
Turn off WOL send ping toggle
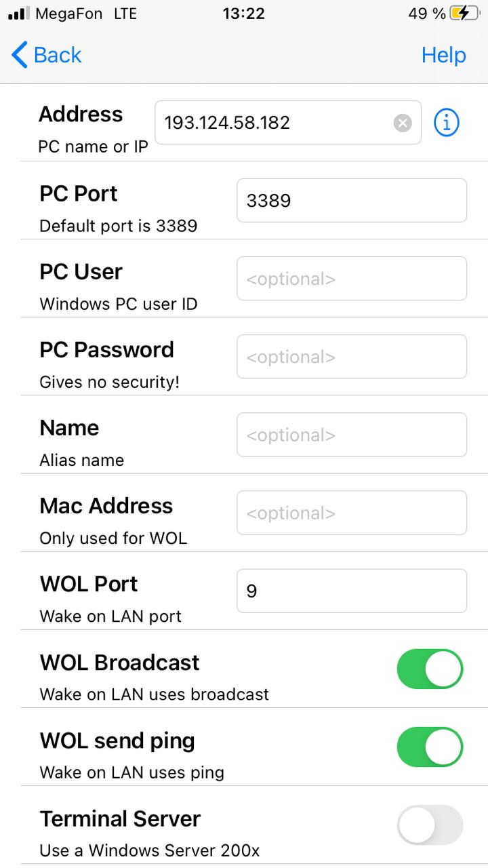tap(430, 747)
